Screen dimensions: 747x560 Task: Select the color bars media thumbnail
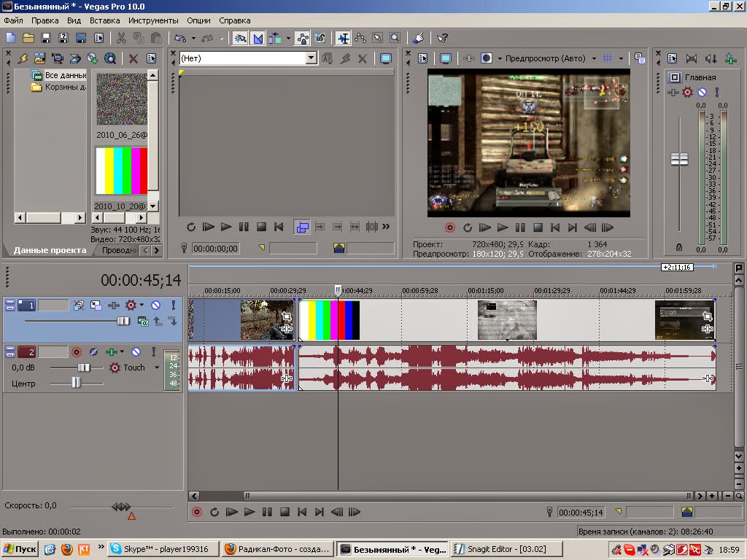[121, 170]
